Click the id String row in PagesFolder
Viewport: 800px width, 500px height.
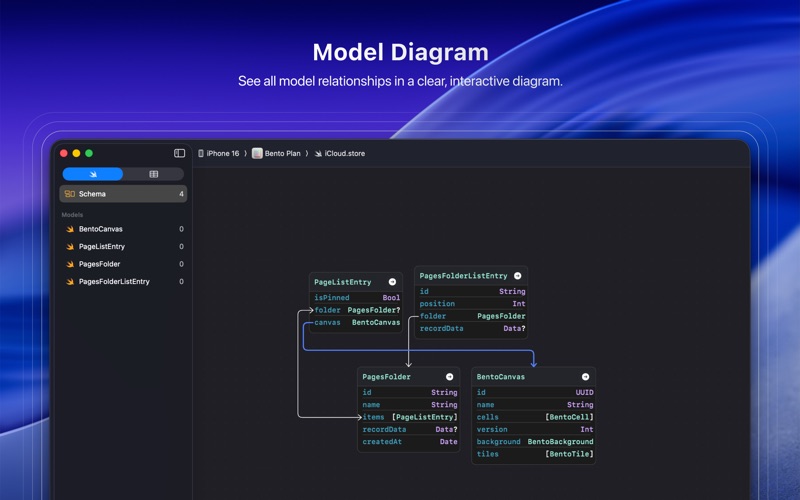409,392
